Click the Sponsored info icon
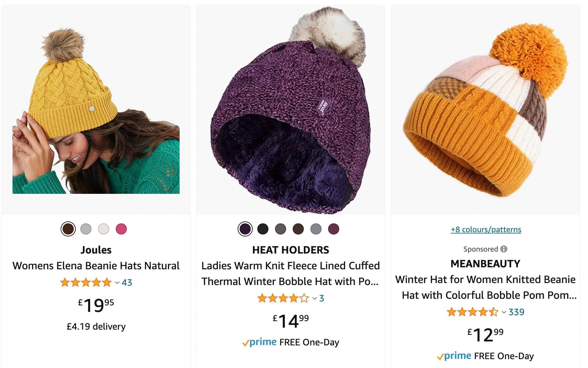The image size is (588, 368). [x=504, y=249]
